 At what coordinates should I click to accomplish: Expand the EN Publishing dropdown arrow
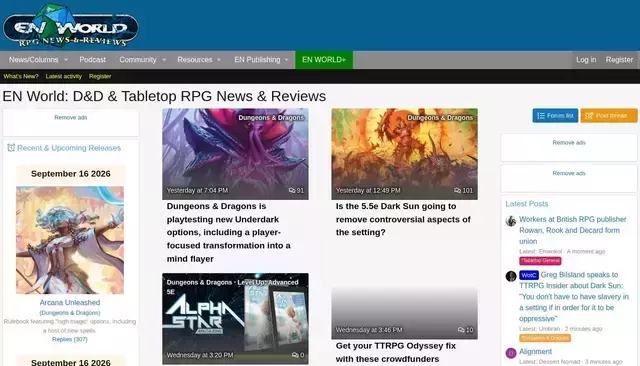coord(287,60)
